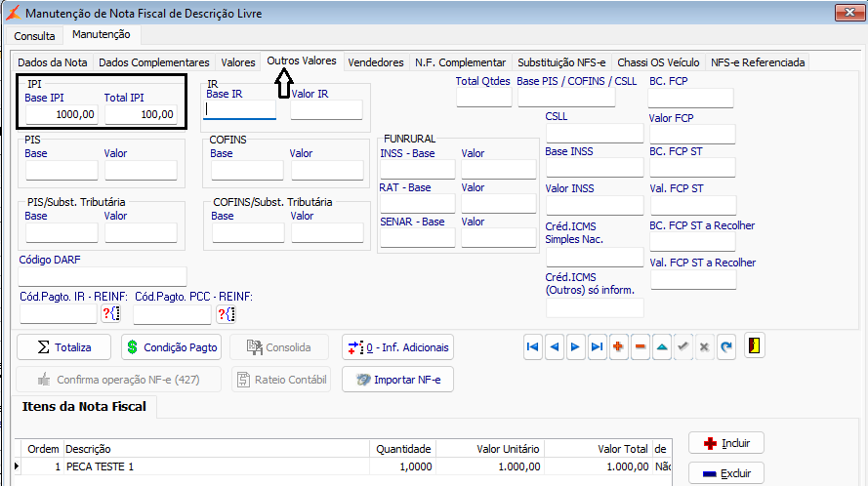Screen dimensions: 868x486
Task: Select the PECA TESTE 1 item row
Action: 344,466
